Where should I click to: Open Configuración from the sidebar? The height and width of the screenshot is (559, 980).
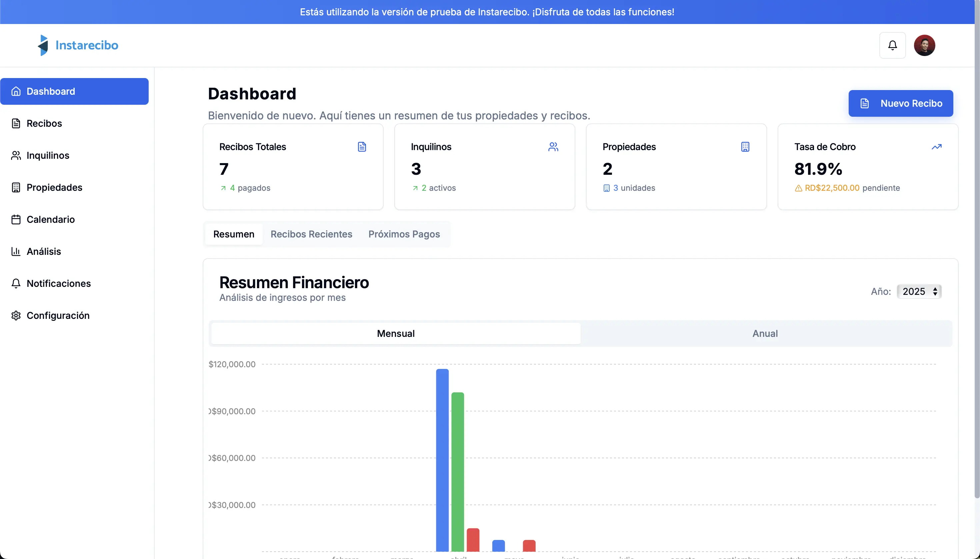pos(74,315)
